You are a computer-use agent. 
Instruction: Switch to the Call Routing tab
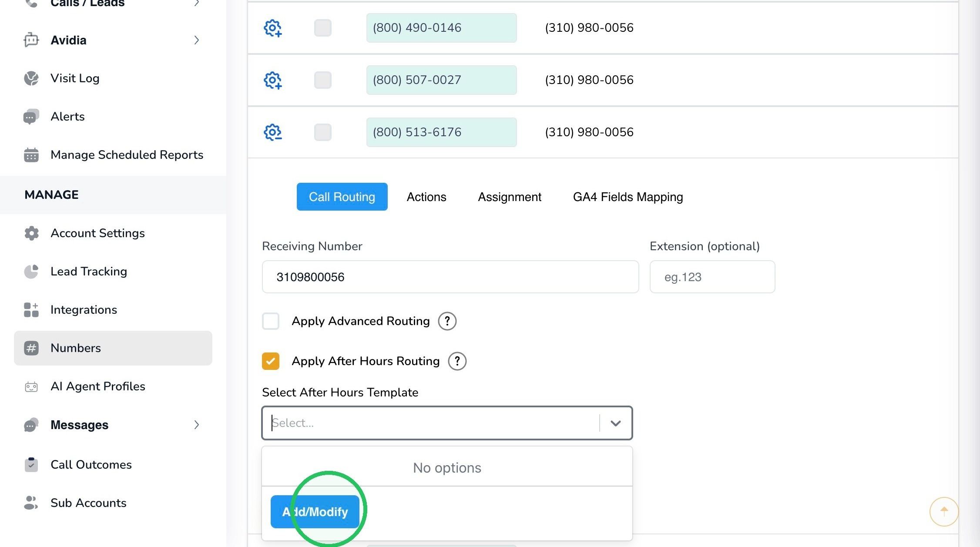point(342,197)
